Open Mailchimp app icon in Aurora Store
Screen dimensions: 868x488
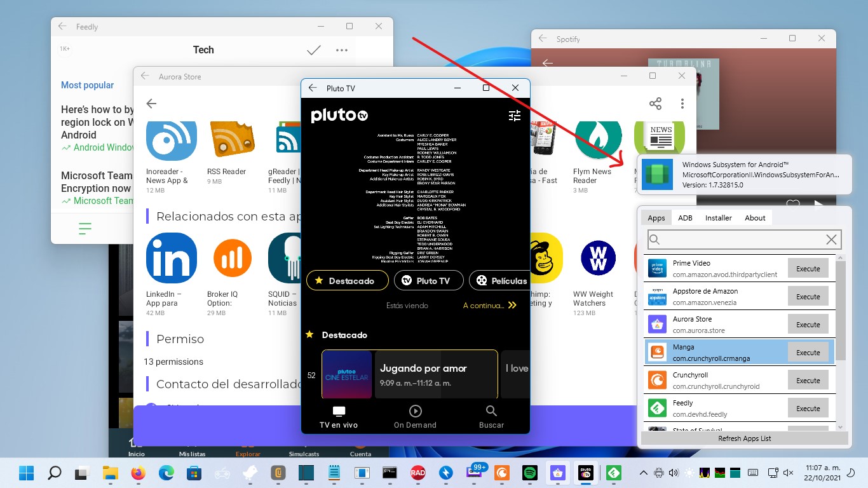(546, 258)
